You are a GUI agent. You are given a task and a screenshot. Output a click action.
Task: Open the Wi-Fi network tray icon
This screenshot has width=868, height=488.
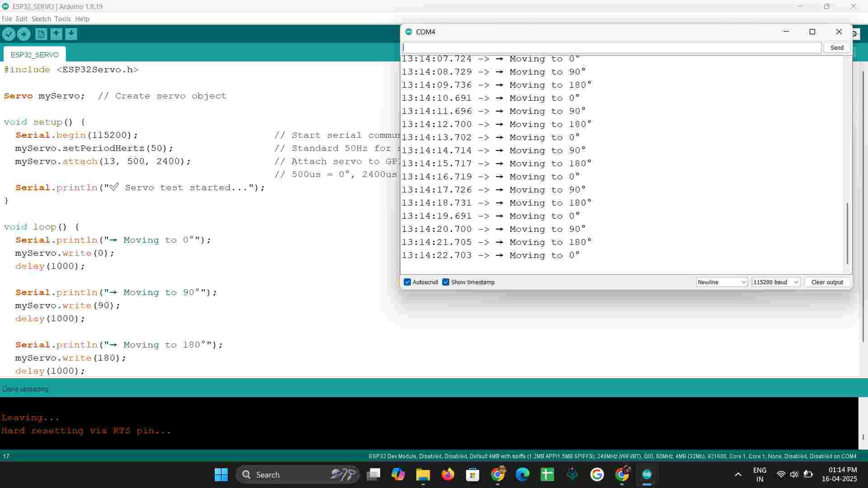pyautogui.click(x=781, y=474)
